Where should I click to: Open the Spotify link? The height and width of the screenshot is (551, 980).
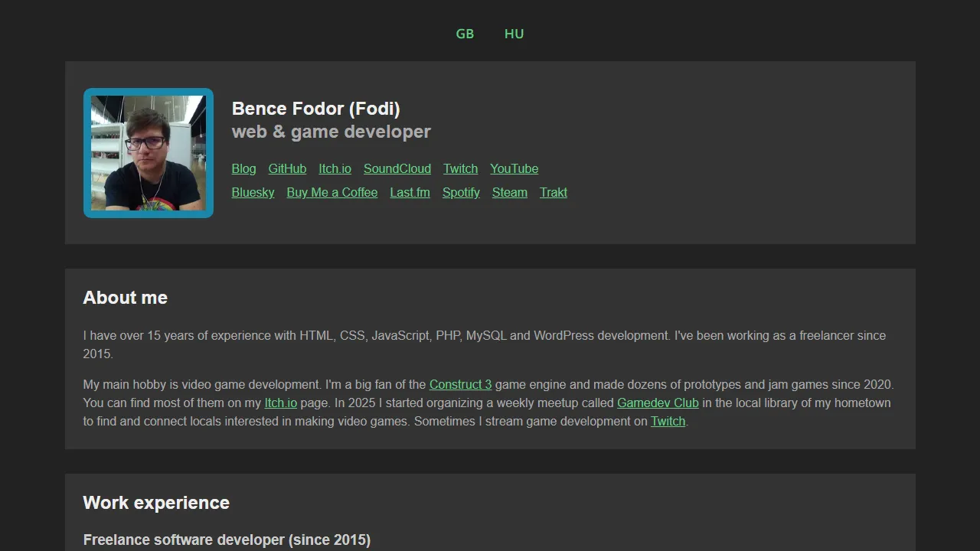tap(461, 192)
